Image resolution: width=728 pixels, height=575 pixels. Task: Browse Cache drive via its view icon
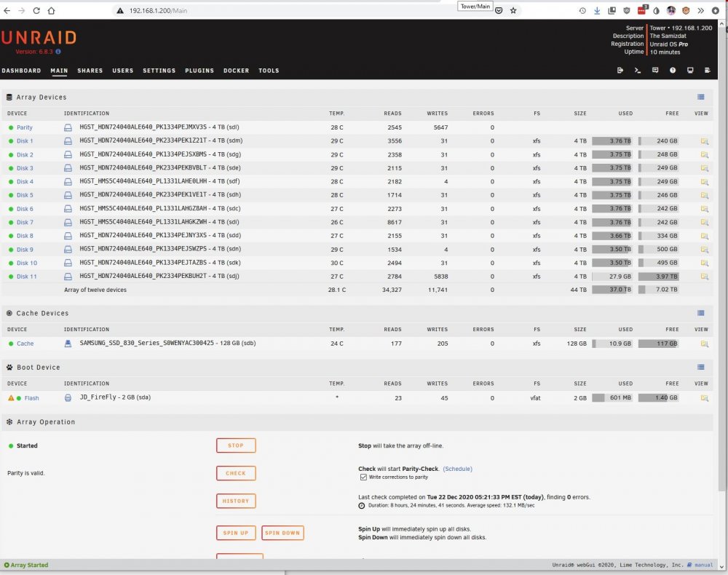(704, 344)
